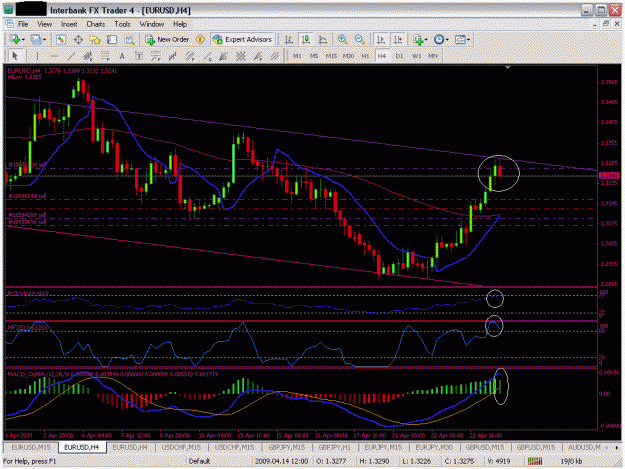This screenshot has height=469, width=625.
Task: Open the Tools menu
Action: pos(122,24)
